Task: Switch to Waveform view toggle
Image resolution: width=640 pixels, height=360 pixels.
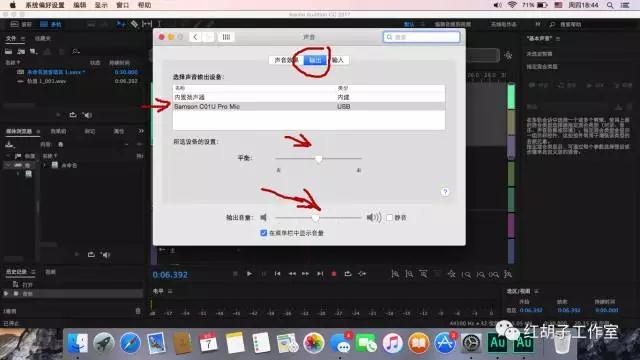Action: [21, 24]
